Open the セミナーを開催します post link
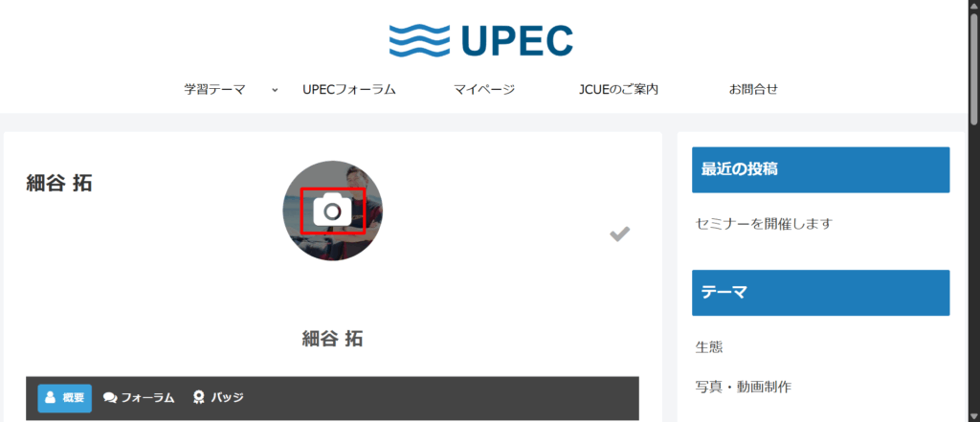The width and height of the screenshot is (980, 422). coord(764,224)
